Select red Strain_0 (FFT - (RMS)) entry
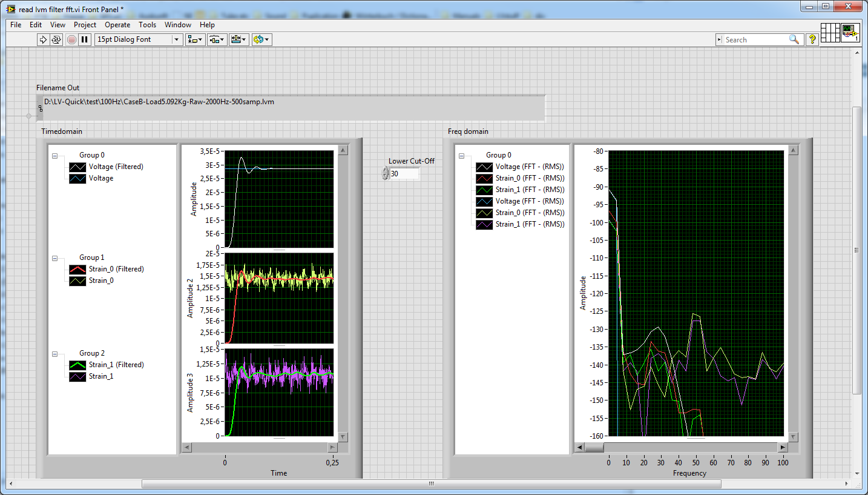 click(x=530, y=178)
